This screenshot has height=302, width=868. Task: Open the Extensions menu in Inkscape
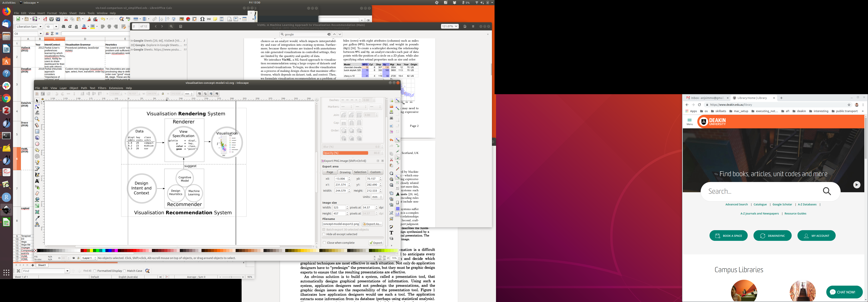(116, 88)
